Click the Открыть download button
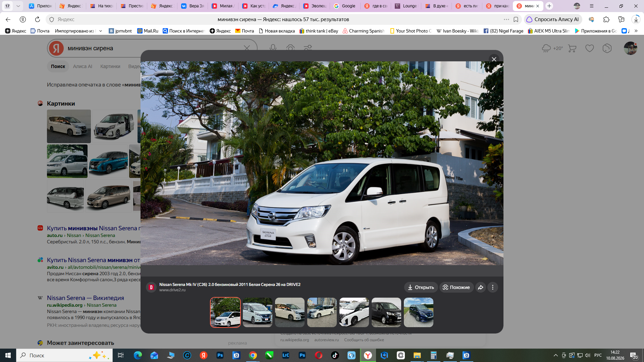The image size is (644, 362). (421, 287)
